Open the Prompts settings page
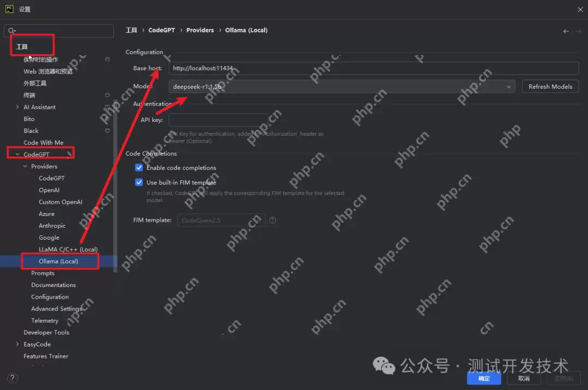 pyautogui.click(x=42, y=273)
